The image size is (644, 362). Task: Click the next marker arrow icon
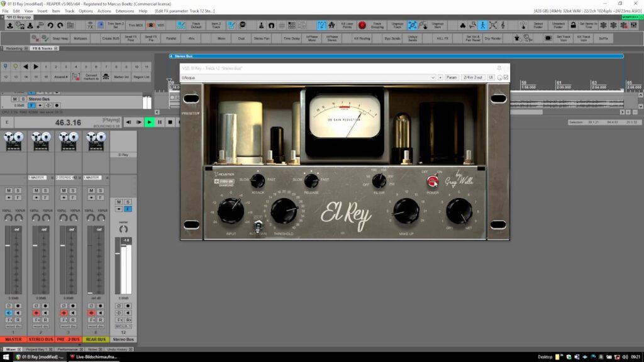click(36, 67)
